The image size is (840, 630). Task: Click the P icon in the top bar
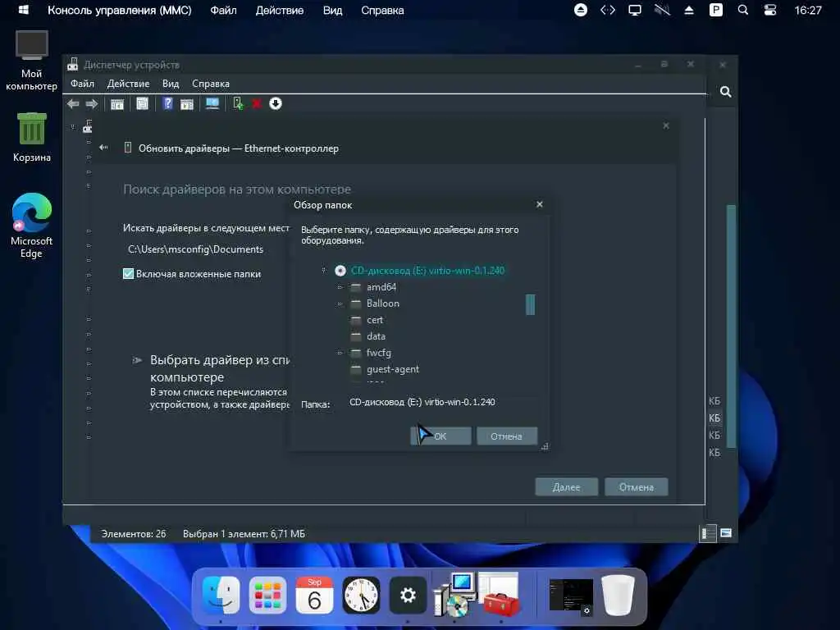coord(715,10)
